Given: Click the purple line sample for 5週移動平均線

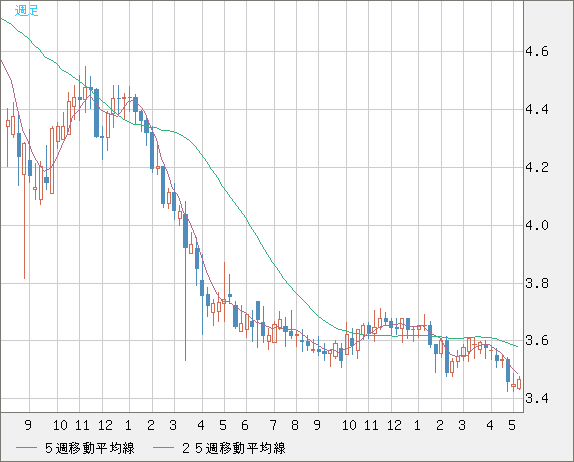Looking at the screenshot, I should coord(26,448).
